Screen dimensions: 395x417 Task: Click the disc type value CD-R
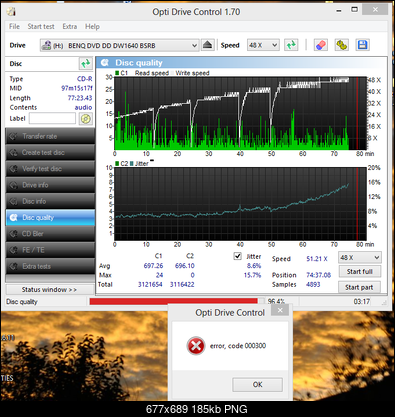[x=85, y=79]
